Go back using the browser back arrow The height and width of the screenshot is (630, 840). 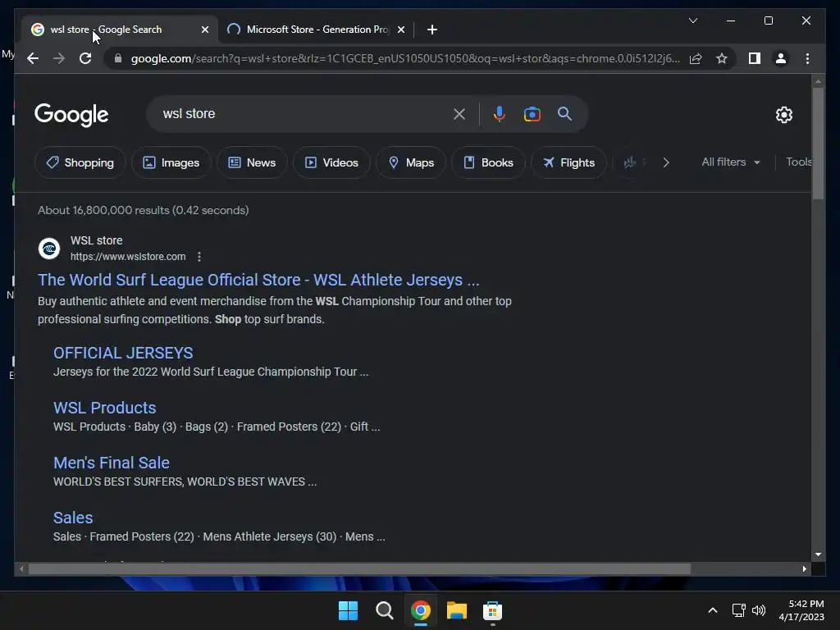click(x=33, y=58)
